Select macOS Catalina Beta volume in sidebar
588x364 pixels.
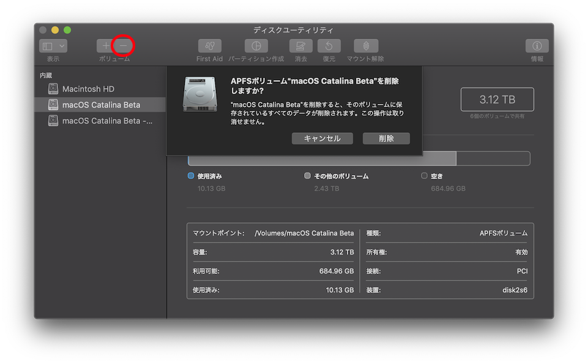[x=100, y=105]
